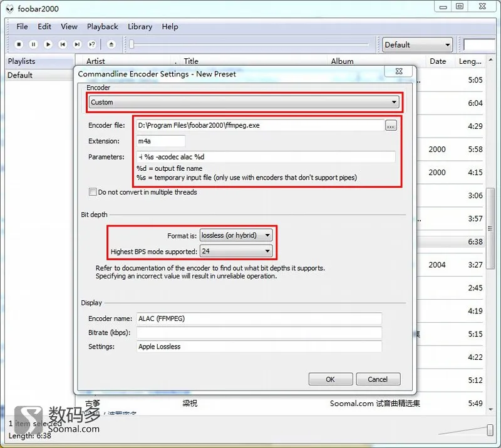
Task: Click the track length 5:12
Action: coord(475,380)
